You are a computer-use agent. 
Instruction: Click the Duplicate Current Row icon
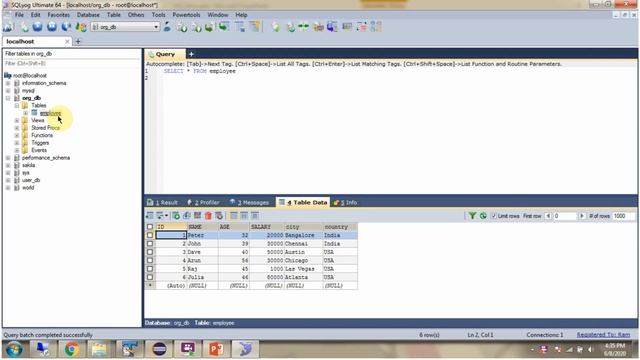(187, 216)
